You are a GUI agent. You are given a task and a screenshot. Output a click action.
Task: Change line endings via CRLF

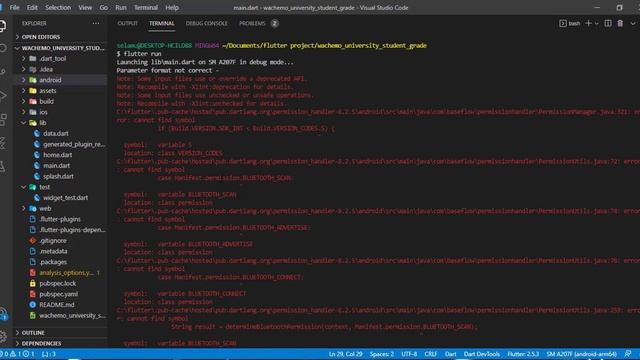(x=431, y=354)
